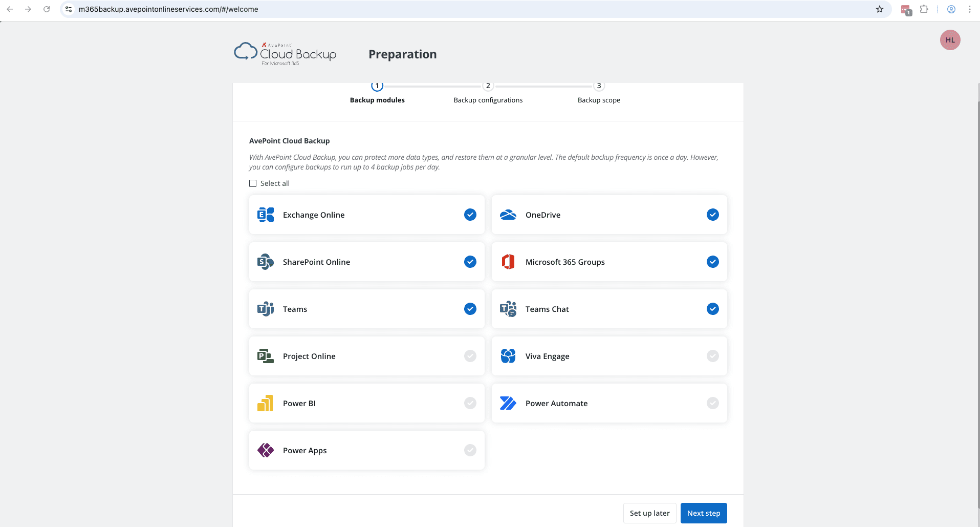Check the Select all checkbox
The width and height of the screenshot is (980, 527).
click(x=253, y=183)
